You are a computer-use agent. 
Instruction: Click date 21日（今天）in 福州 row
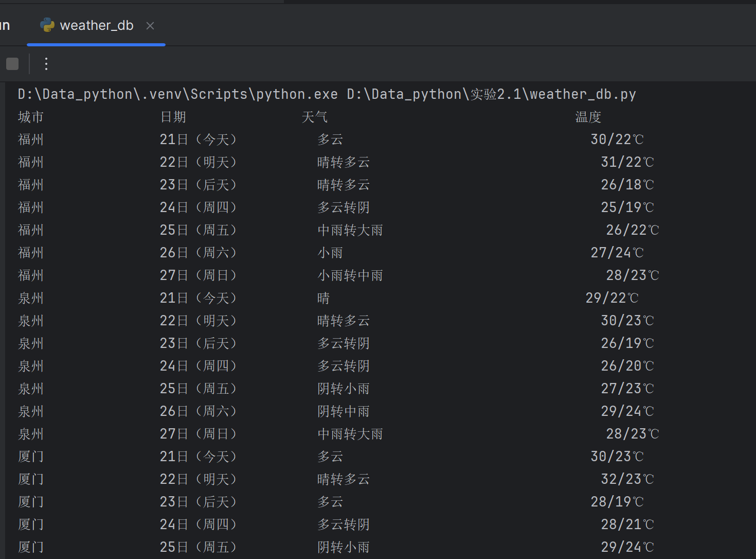[199, 139]
